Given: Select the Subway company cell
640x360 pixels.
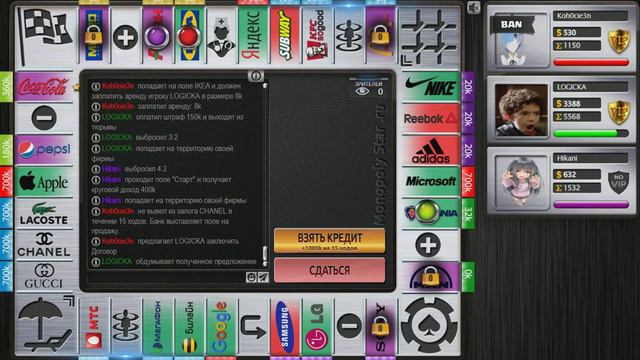Looking at the screenshot, I should pos(285,36).
